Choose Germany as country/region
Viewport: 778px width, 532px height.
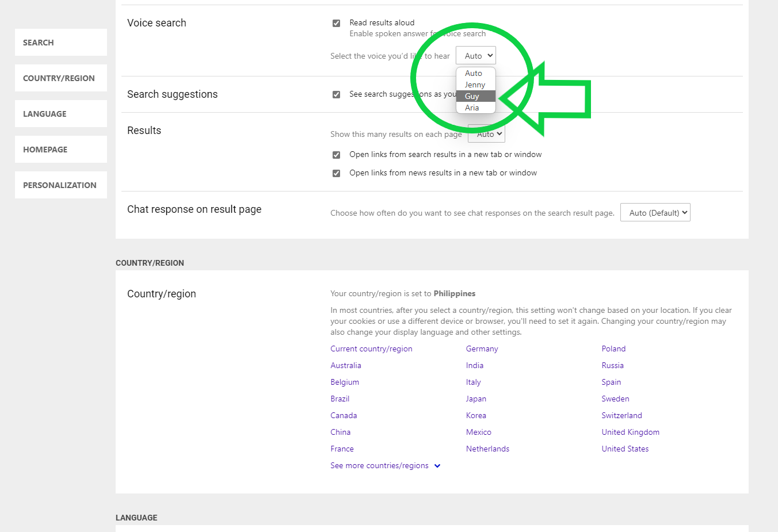pyautogui.click(x=482, y=349)
